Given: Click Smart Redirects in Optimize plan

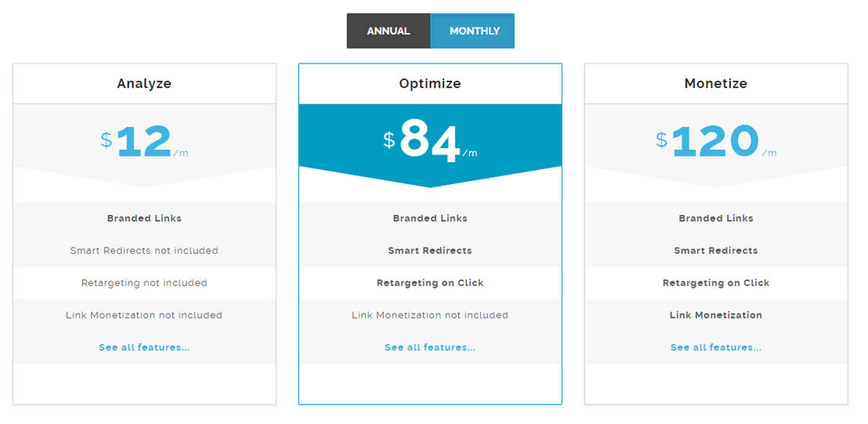Looking at the screenshot, I should coord(430,251).
